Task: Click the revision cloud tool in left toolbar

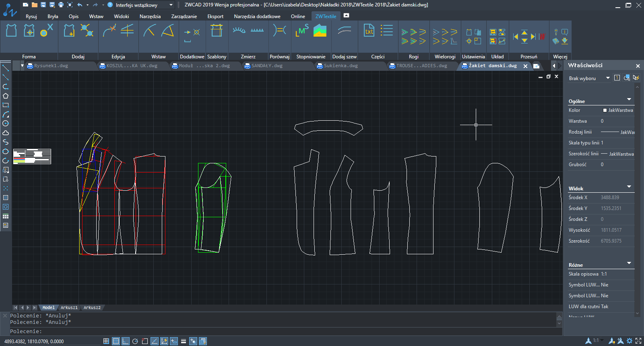Action: pyautogui.click(x=6, y=133)
